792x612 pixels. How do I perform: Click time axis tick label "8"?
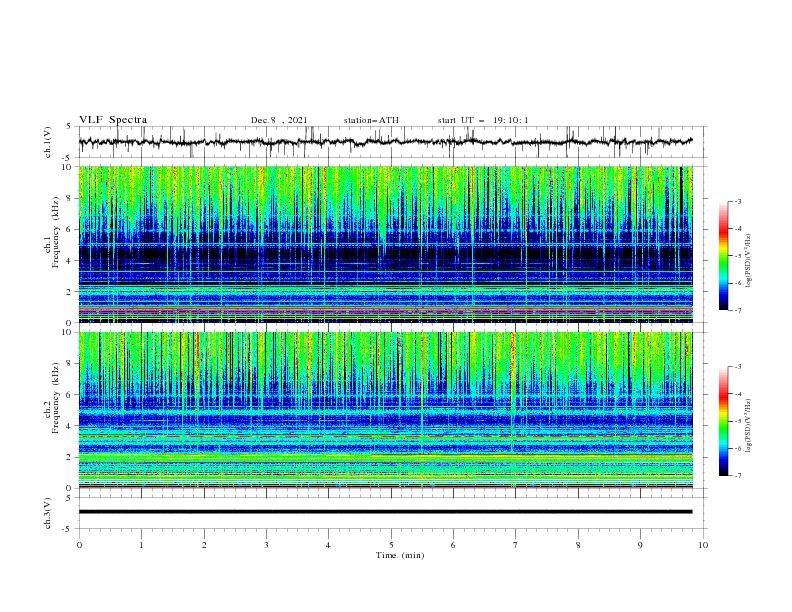578,545
